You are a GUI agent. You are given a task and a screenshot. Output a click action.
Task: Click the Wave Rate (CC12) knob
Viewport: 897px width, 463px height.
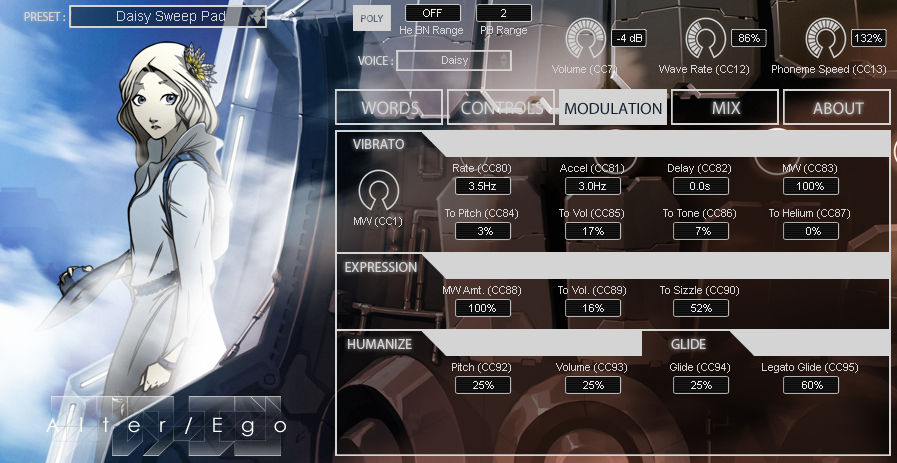(x=705, y=38)
